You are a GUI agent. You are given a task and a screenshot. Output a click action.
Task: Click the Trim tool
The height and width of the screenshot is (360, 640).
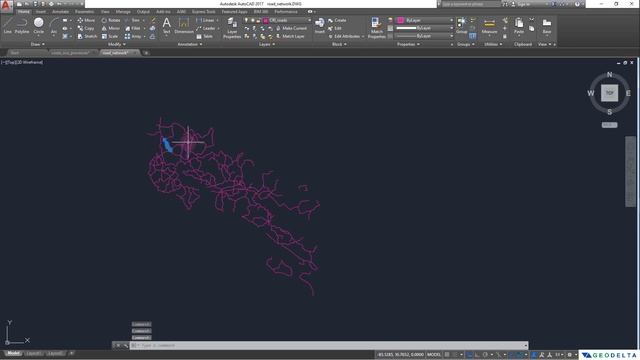pos(132,20)
